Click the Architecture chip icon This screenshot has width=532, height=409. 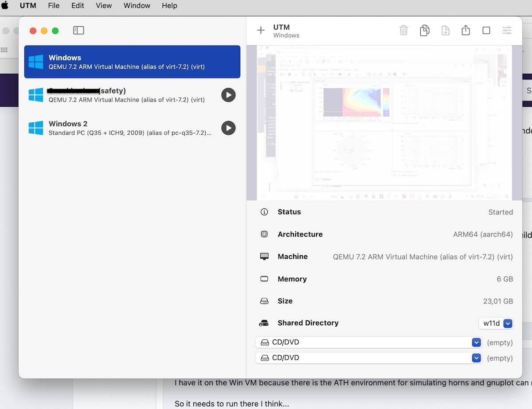[x=264, y=234]
